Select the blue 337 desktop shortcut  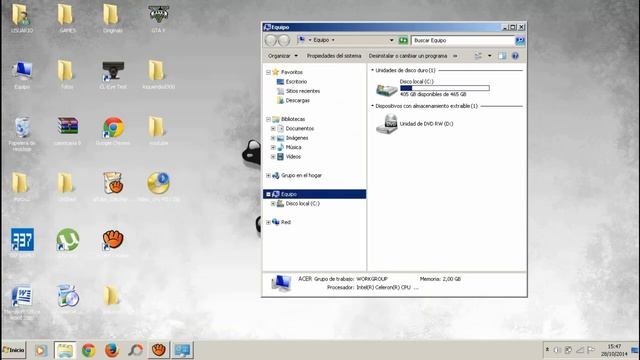[22, 241]
